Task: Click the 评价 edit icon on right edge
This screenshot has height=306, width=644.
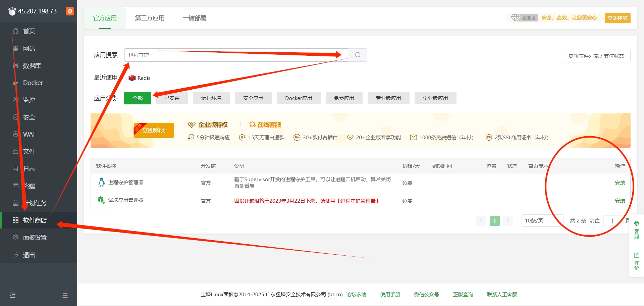Action: (x=637, y=255)
